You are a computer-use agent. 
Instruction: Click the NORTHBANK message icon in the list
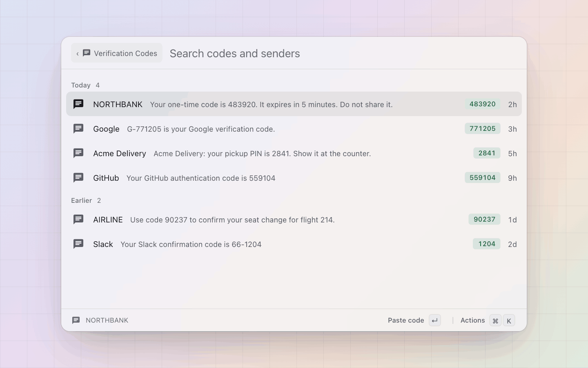78,104
